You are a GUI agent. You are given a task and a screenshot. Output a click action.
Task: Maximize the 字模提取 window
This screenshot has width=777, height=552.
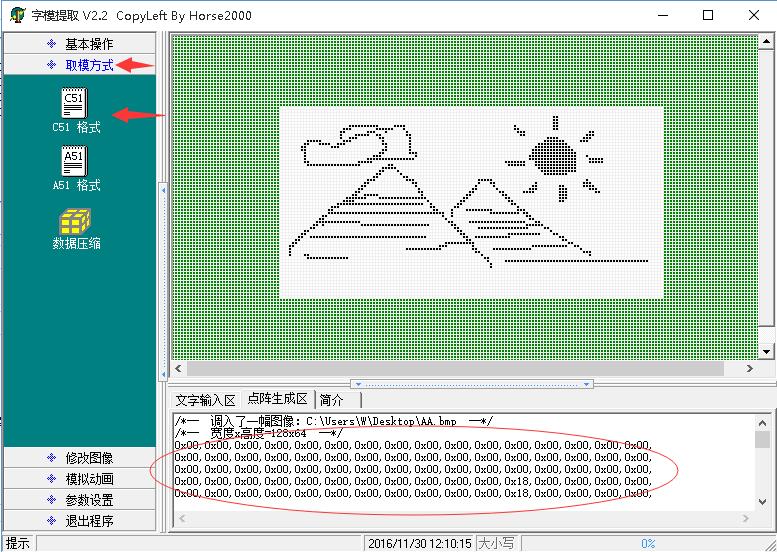[708, 15]
